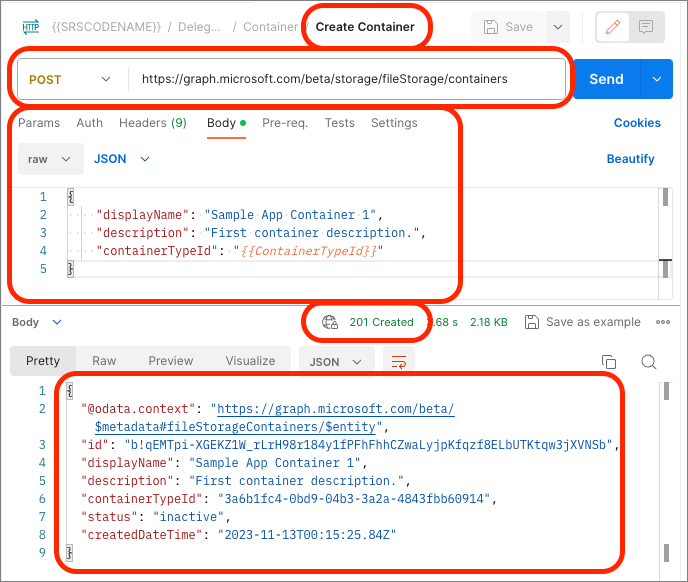Click the {{SRSCODENAME}} breadcrumb
This screenshot has height=582, width=688.
coord(106,27)
